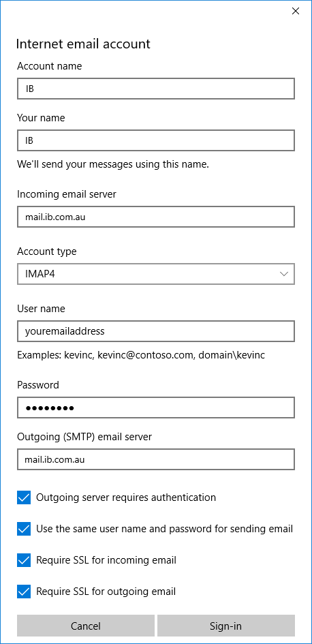Click the "We'll send your messages" note
The width and height of the screenshot is (312, 644).
[113, 165]
